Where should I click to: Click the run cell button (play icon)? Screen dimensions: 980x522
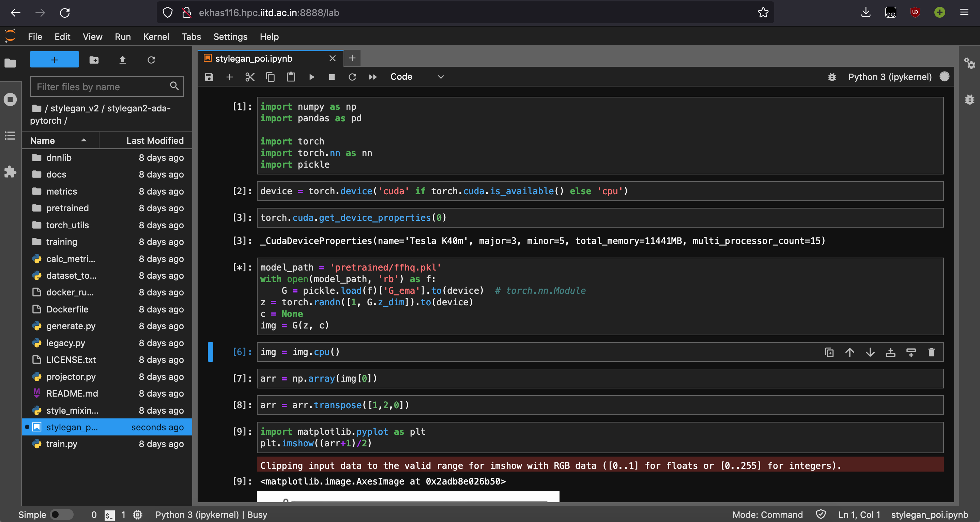tap(311, 77)
